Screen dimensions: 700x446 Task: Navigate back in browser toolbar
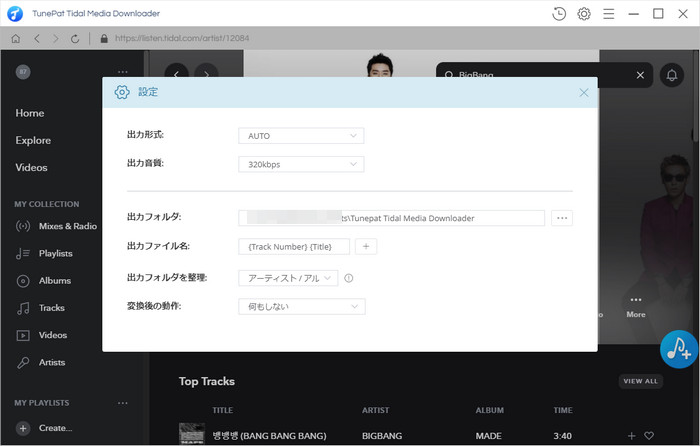point(37,38)
